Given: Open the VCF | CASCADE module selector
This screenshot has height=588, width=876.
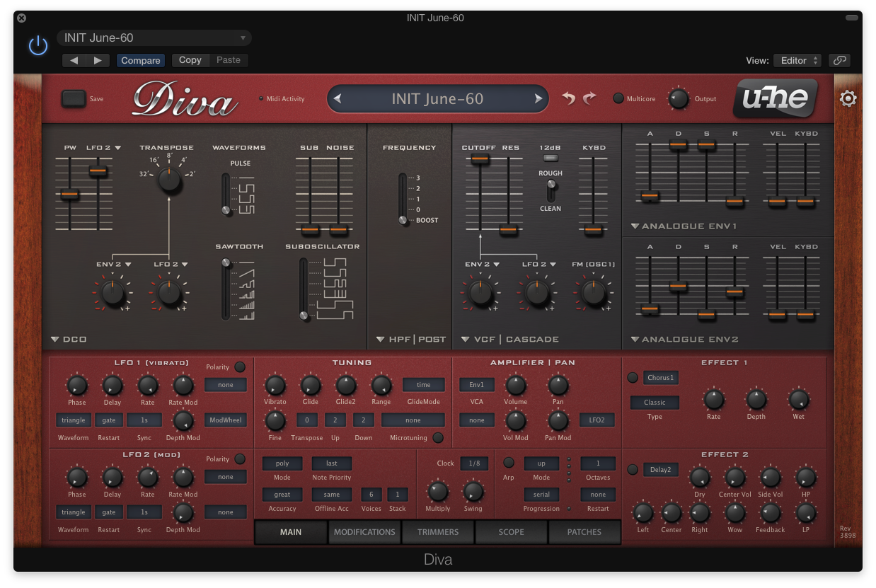Looking at the screenshot, I should (x=509, y=340).
